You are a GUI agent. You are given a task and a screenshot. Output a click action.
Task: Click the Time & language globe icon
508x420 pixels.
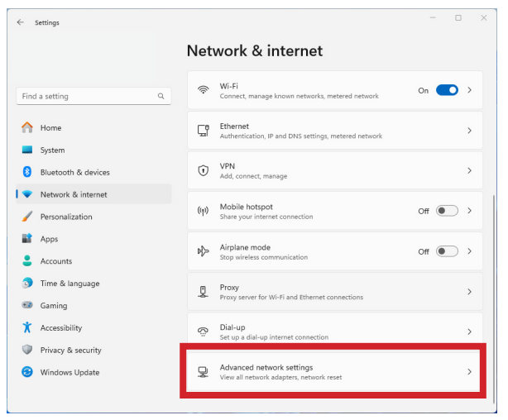27,283
